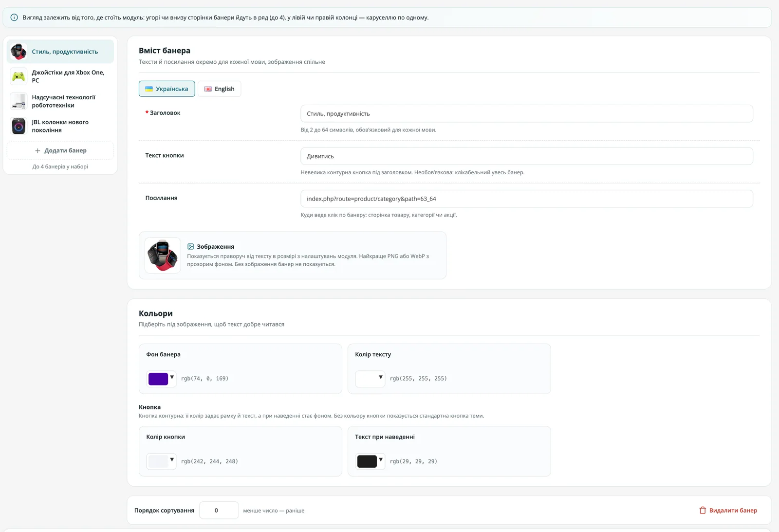Click the Додати банер button

click(60, 151)
